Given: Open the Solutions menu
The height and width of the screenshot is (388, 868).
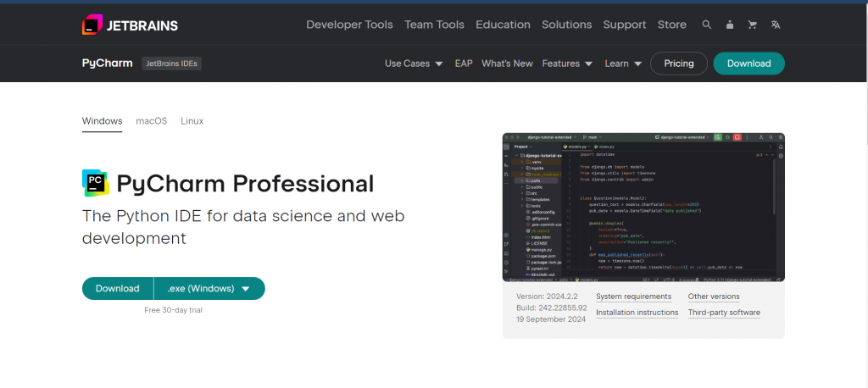Looking at the screenshot, I should pyautogui.click(x=566, y=25).
